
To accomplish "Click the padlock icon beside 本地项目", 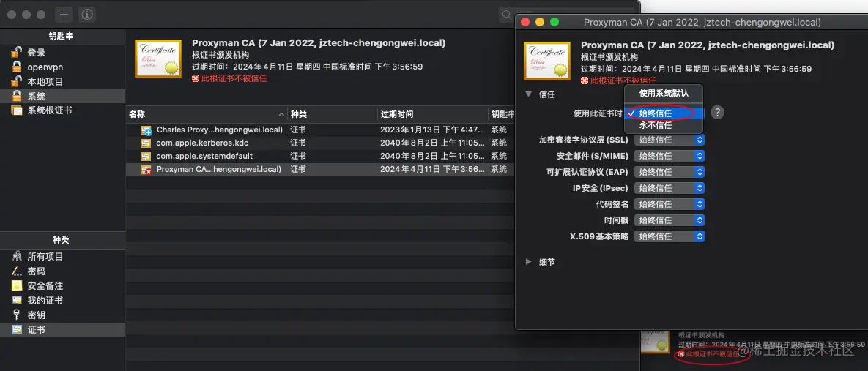I will (x=17, y=81).
